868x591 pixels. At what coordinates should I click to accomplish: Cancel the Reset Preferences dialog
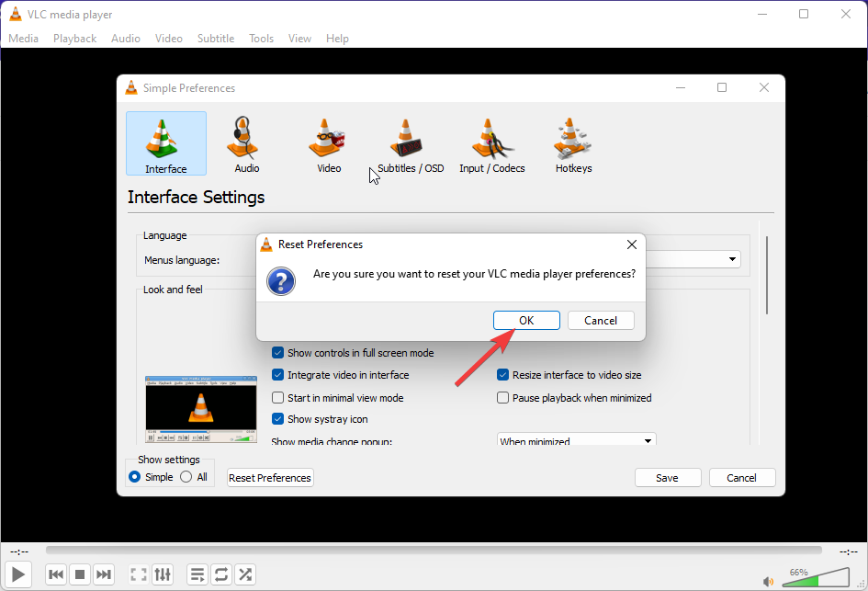(601, 320)
